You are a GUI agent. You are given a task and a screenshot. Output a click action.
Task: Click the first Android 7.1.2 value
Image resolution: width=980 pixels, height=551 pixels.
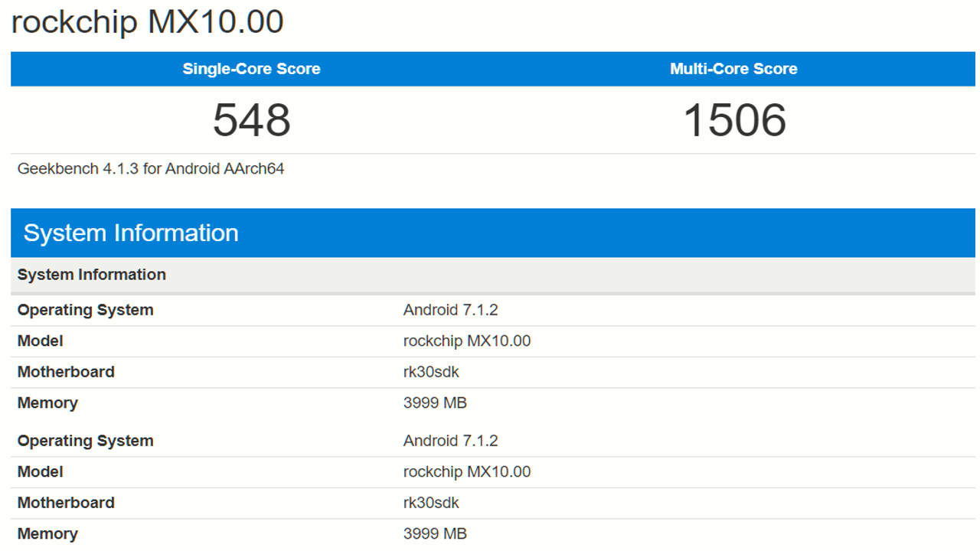450,310
